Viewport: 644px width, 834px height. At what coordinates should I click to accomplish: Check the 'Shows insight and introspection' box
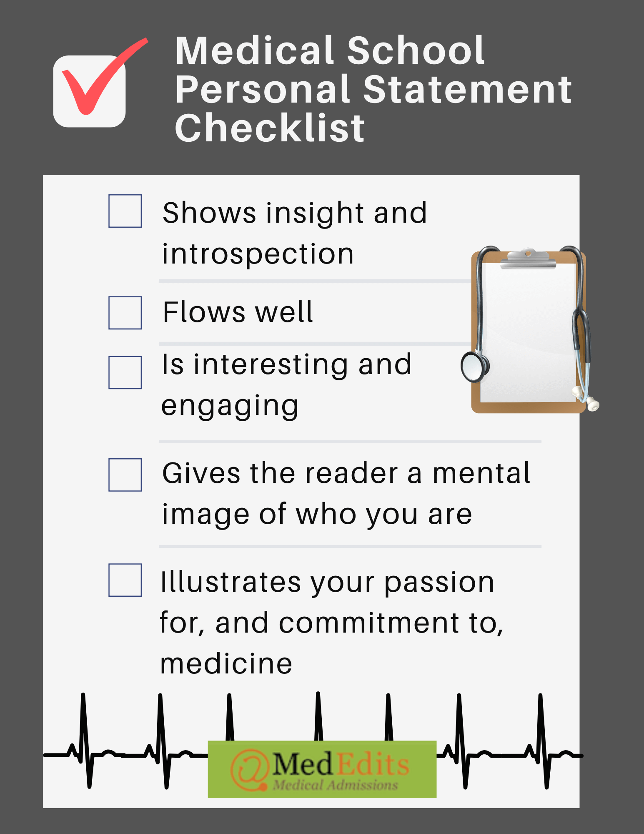tap(125, 211)
